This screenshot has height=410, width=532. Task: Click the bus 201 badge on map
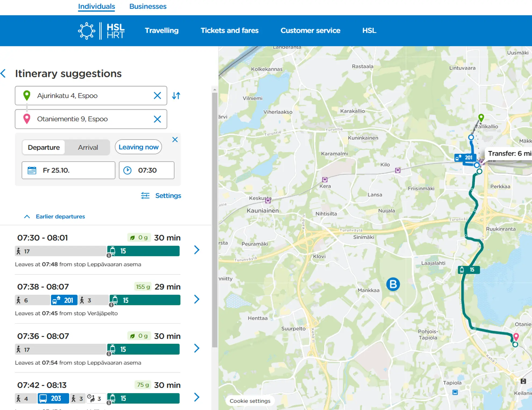point(465,158)
